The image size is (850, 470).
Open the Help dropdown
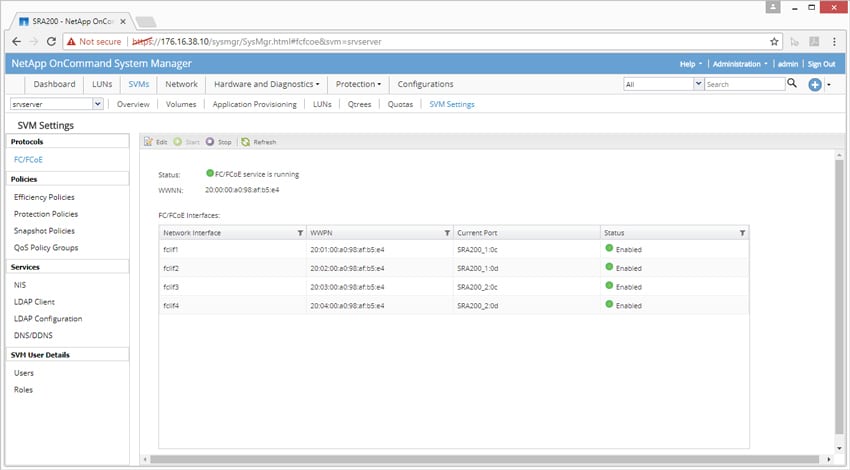pyautogui.click(x=691, y=64)
